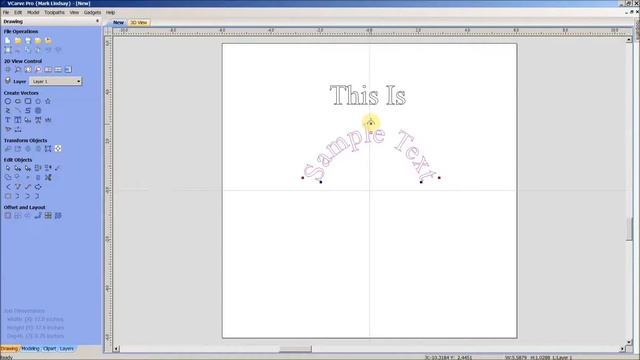This screenshot has height=360, width=640.
Task: Click the 'Transform Objects' section heading
Action: click(x=25, y=140)
